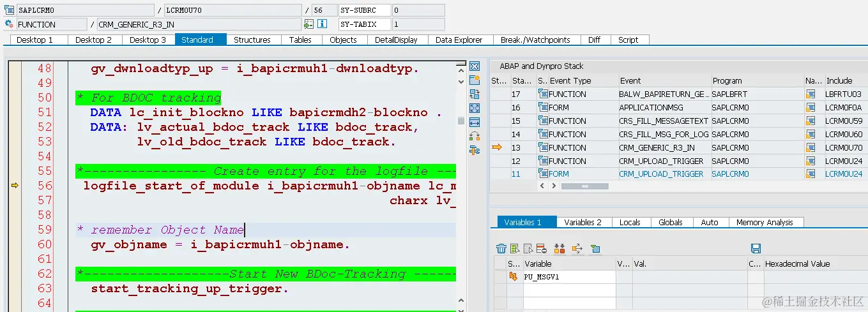This screenshot has height=312, width=868.
Task: Click the Program column header in stack
Action: [758, 80]
